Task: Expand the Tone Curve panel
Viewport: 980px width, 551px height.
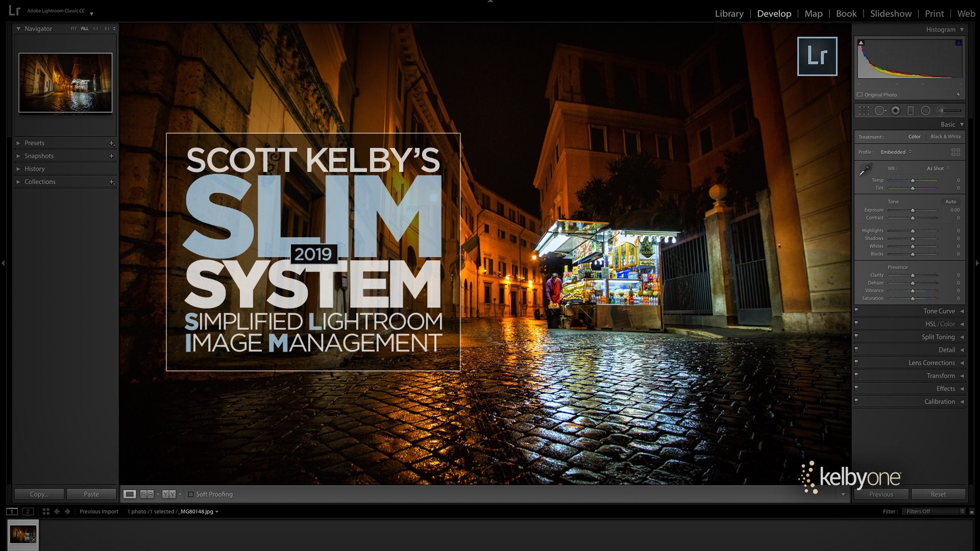Action: click(962, 311)
